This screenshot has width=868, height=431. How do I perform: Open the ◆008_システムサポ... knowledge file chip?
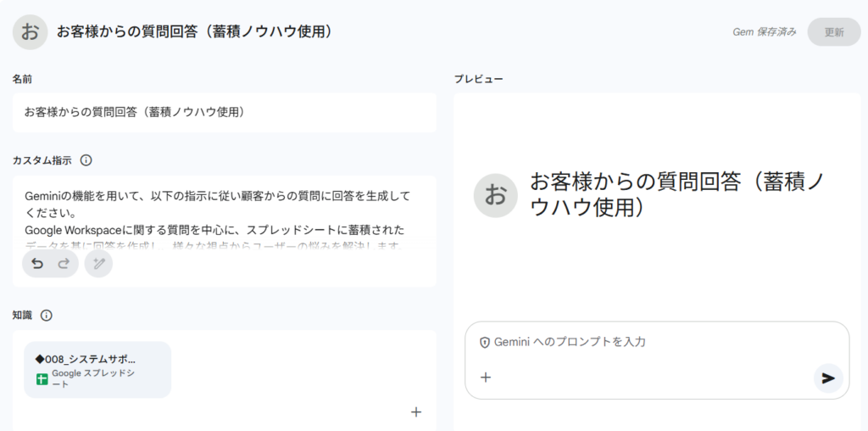(97, 370)
